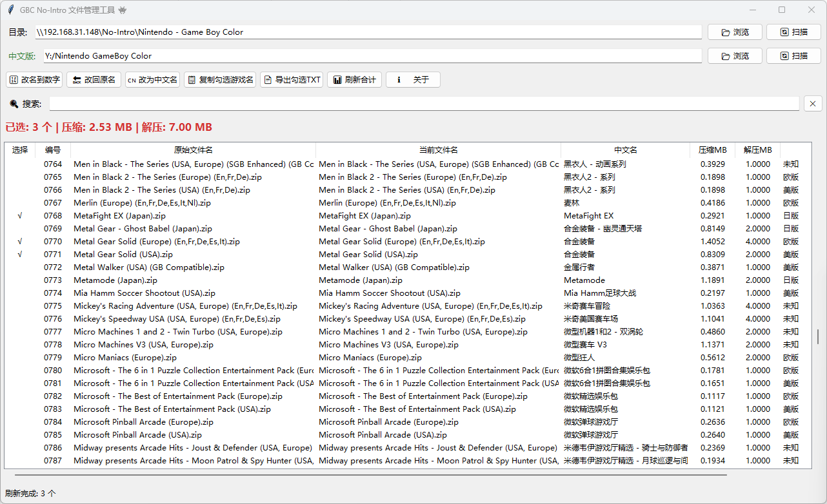Image resolution: width=827 pixels, height=504 pixels.
Task: Click Chinese name 米奇赛车冒险
Action: coord(587,306)
